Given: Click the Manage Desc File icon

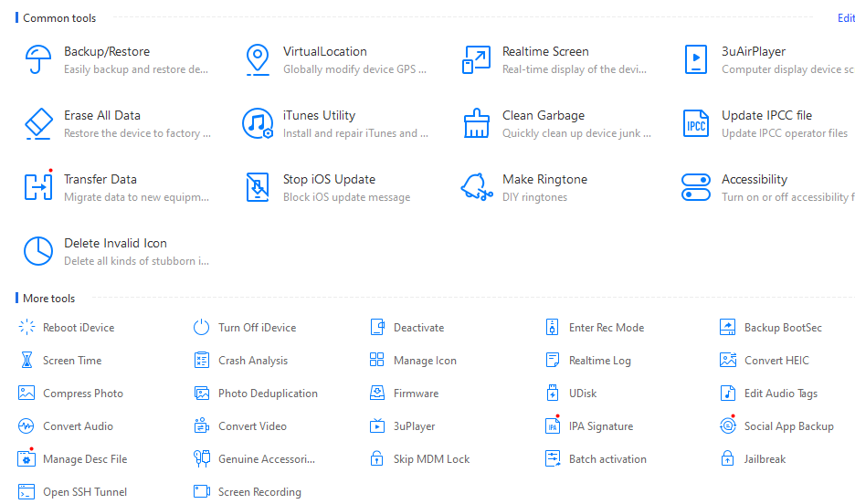Looking at the screenshot, I should pos(26,457).
